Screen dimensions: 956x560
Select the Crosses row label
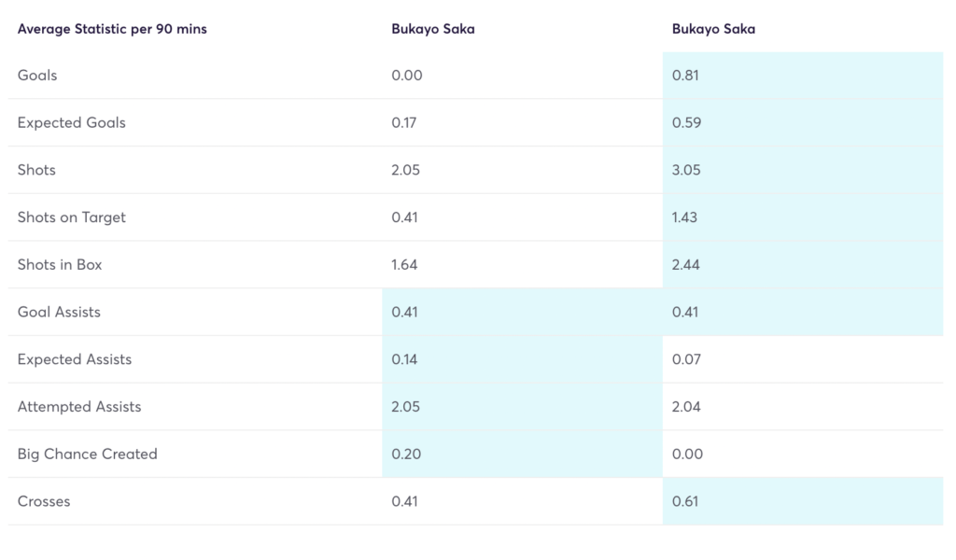click(44, 501)
